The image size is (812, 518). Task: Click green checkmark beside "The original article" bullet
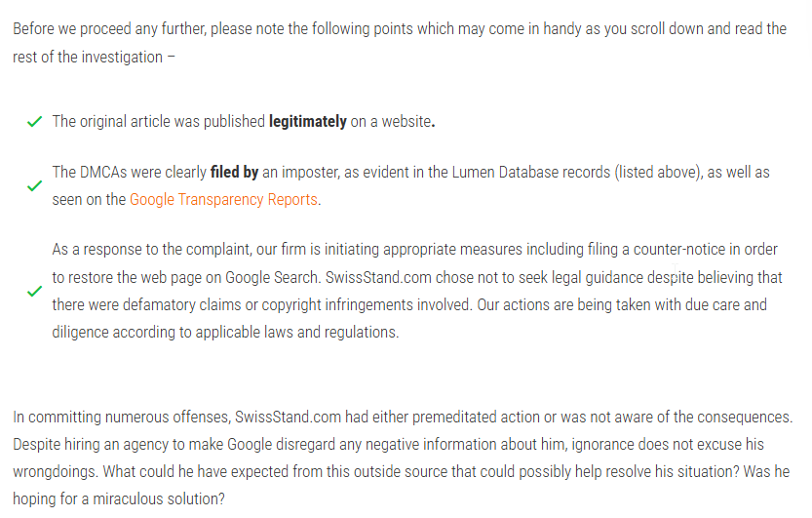tap(34, 122)
